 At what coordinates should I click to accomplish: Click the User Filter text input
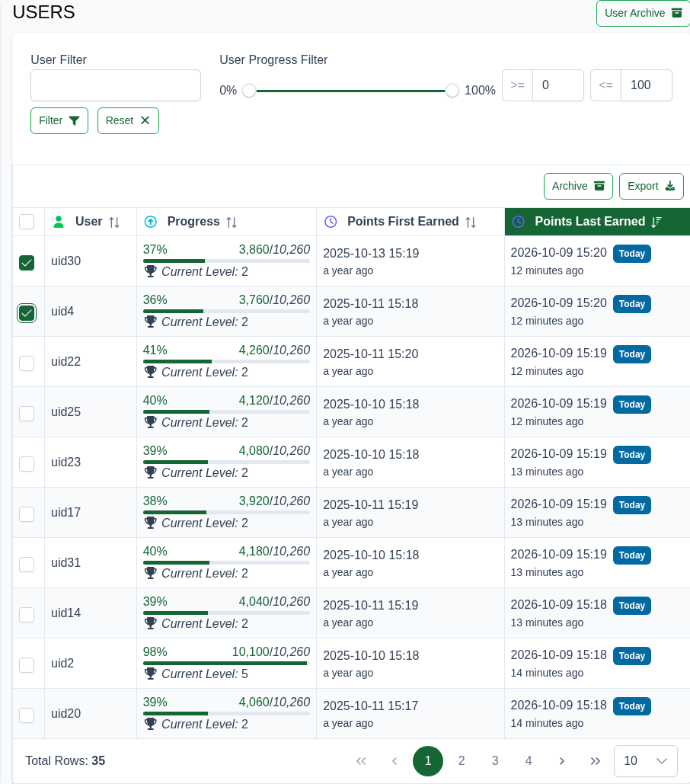[116, 85]
